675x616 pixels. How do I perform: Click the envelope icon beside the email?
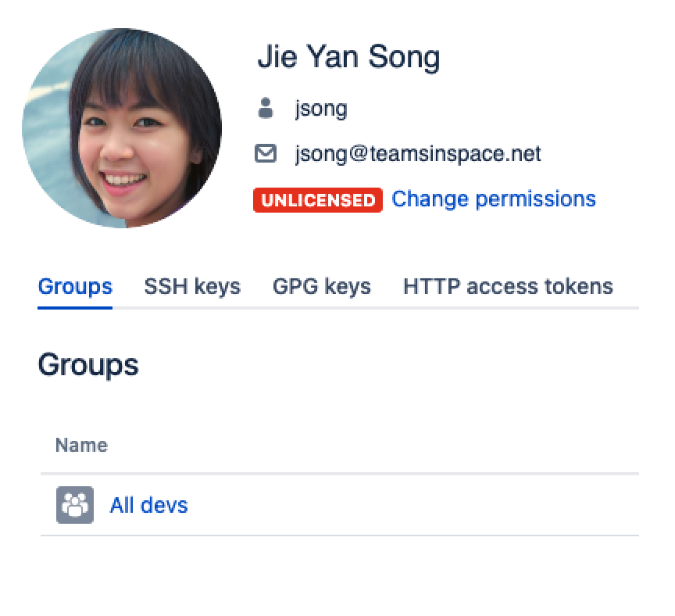click(x=266, y=154)
